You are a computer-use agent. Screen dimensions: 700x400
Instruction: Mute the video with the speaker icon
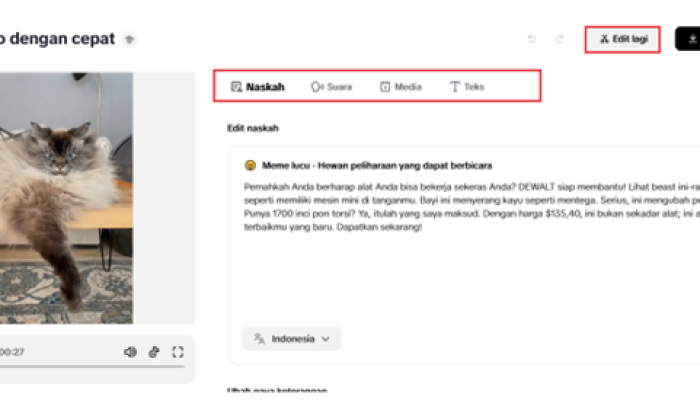point(130,352)
